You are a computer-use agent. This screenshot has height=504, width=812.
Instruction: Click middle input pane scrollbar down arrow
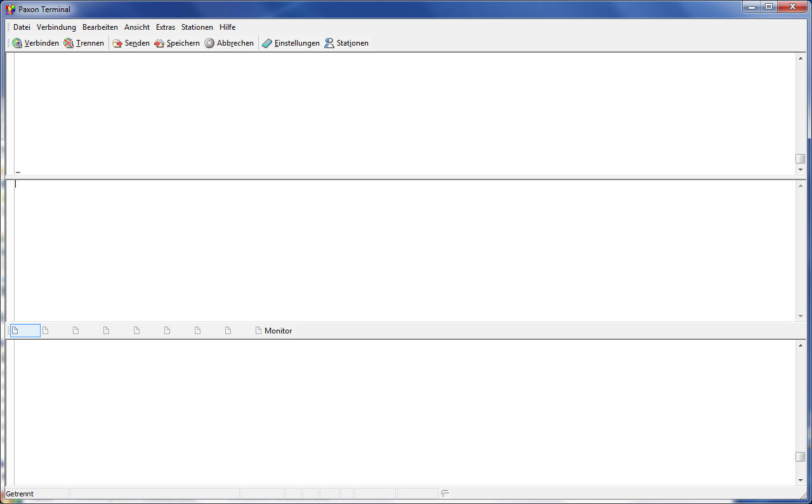click(x=801, y=316)
